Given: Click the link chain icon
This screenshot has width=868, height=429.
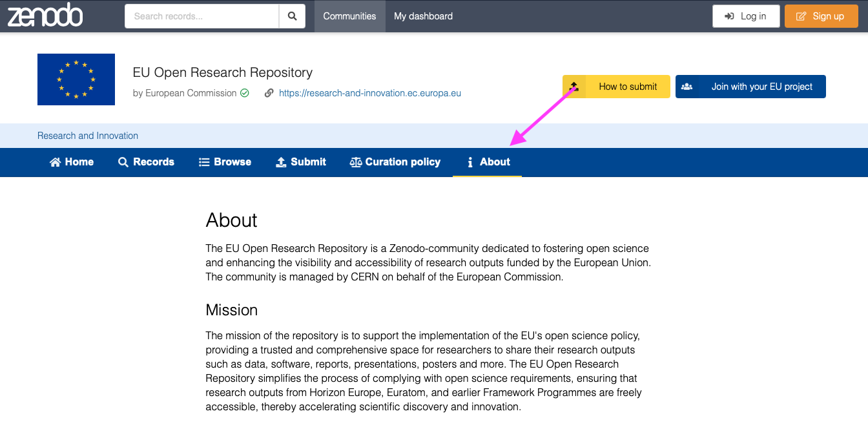Looking at the screenshot, I should click(269, 93).
